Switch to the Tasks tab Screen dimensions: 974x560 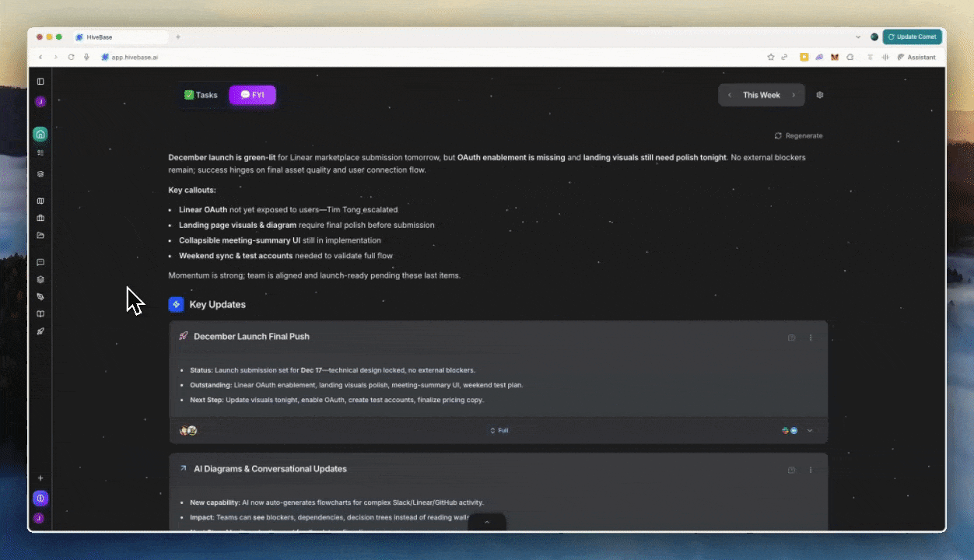coord(201,95)
